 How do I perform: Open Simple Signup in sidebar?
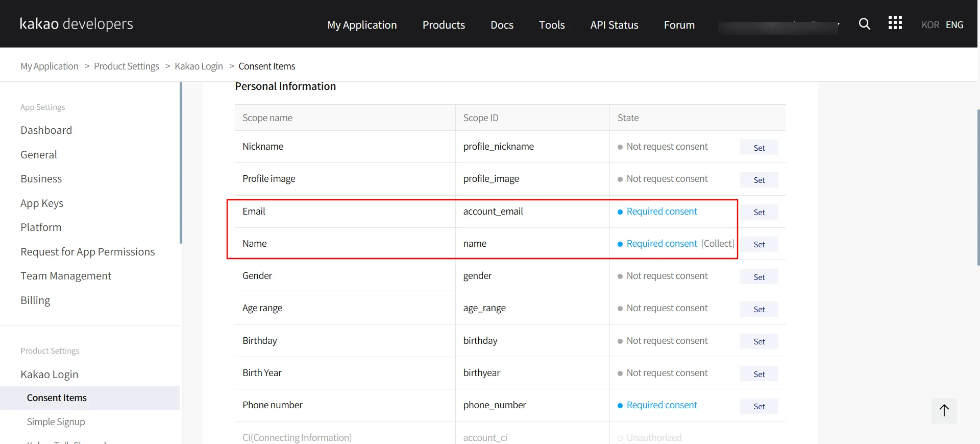pos(56,422)
